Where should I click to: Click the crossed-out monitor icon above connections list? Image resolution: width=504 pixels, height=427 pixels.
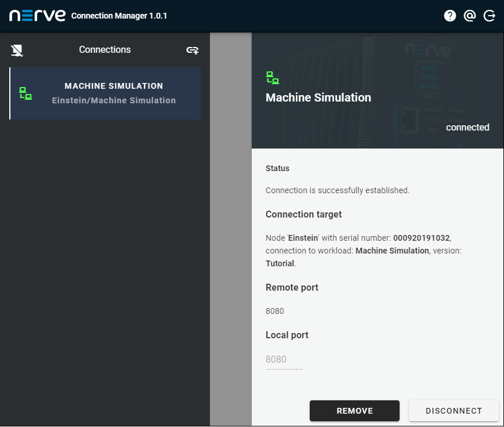[17, 50]
